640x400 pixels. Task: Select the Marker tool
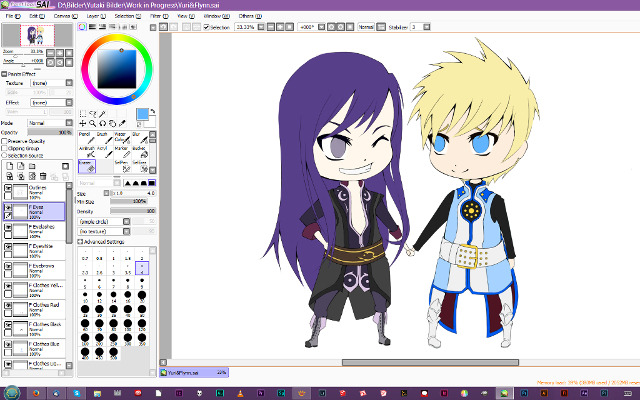click(127, 155)
